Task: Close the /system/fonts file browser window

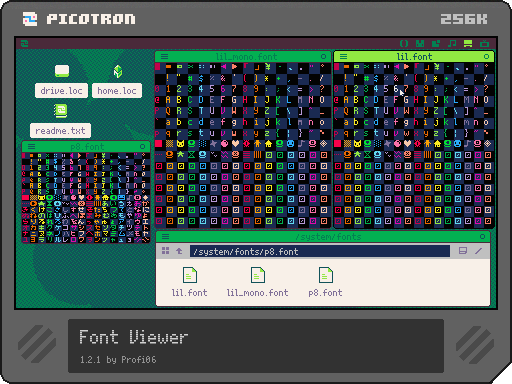Action: click(x=482, y=236)
